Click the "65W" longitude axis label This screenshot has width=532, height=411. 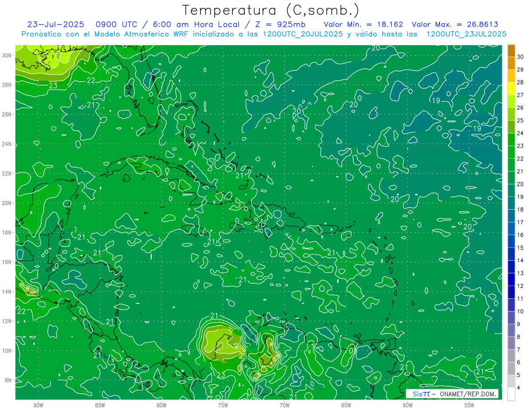[346, 406]
